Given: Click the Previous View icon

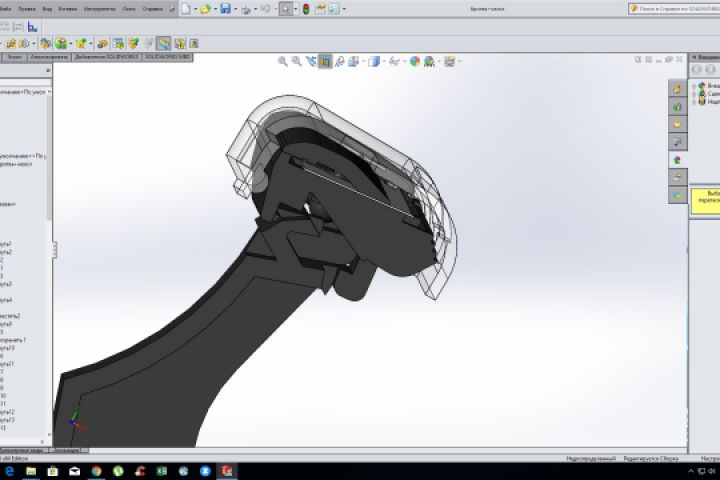Looking at the screenshot, I should point(311,61).
